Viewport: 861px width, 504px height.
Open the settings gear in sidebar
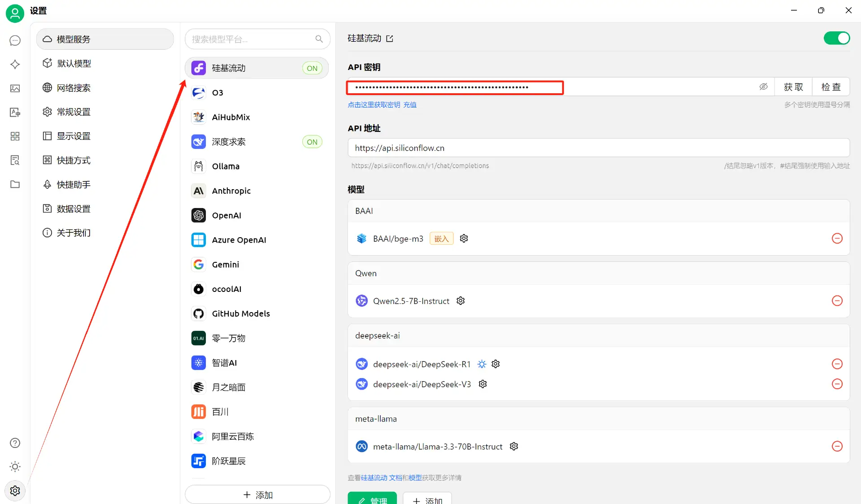15,491
